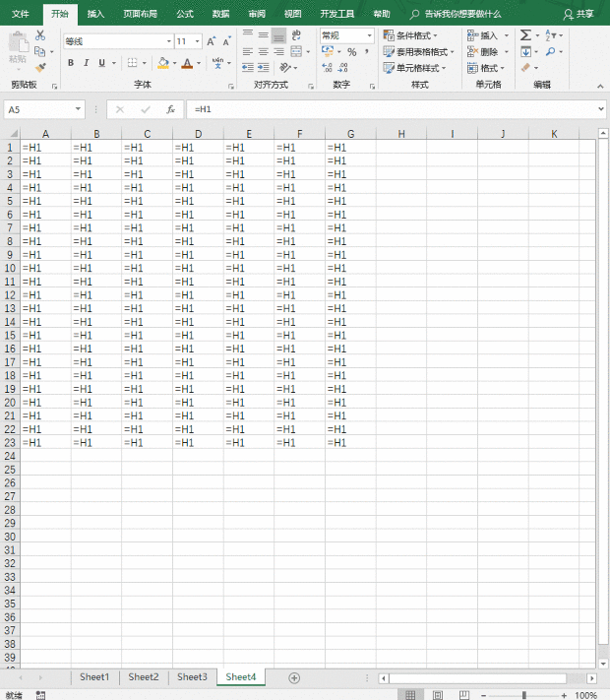Switch to Page Layout view icon
The image size is (610, 700).
pos(438,695)
